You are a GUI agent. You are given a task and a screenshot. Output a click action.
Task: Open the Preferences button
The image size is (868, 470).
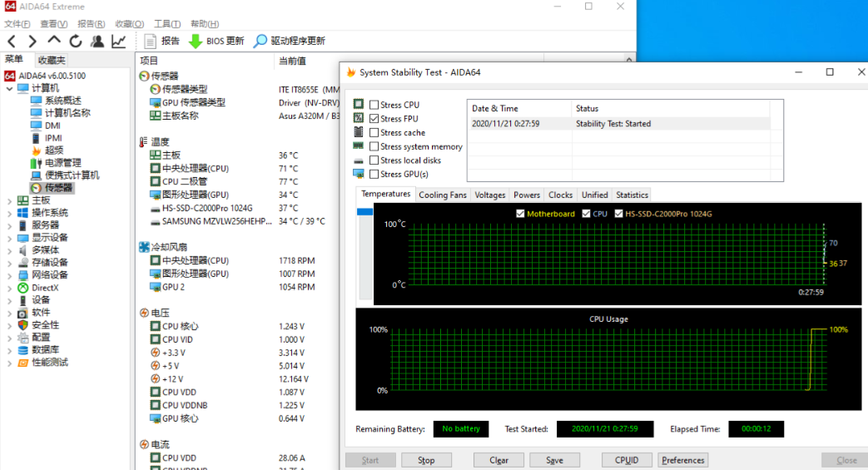(x=683, y=460)
